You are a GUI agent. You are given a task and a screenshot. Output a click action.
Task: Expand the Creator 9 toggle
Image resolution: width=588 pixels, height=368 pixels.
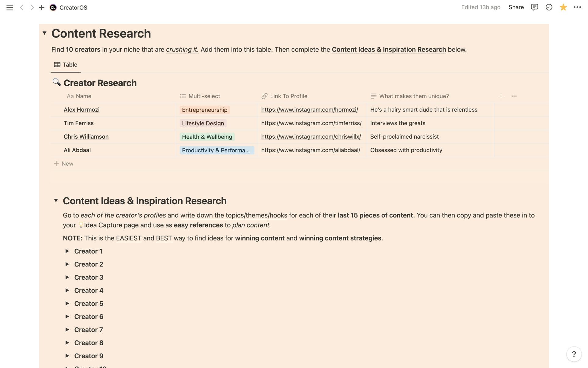coord(67,356)
